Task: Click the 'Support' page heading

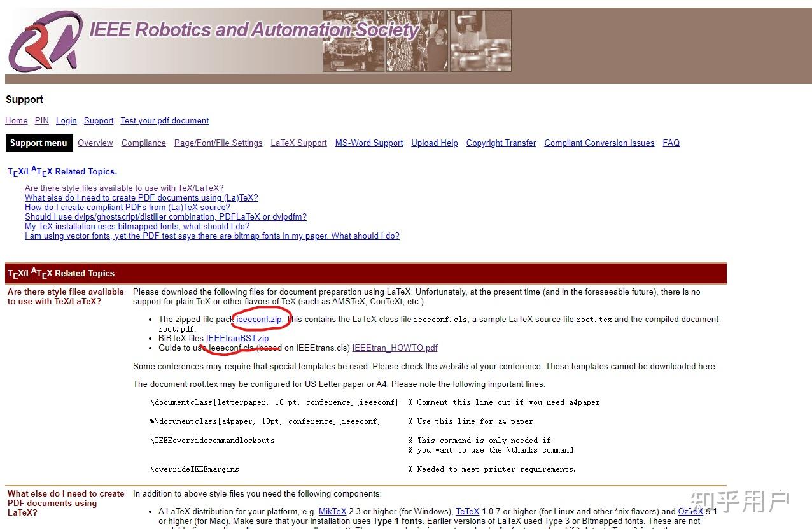Action: (x=25, y=100)
